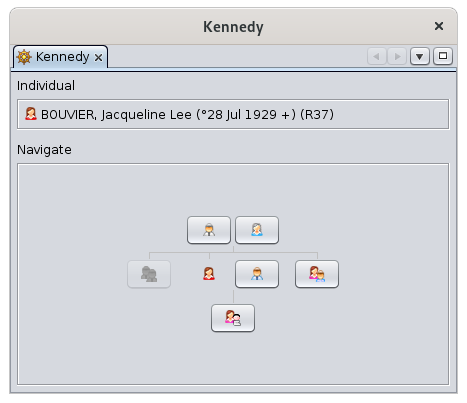Click the female icon beside BOUVIER name
Screen dimensions: 467x403
31,114
